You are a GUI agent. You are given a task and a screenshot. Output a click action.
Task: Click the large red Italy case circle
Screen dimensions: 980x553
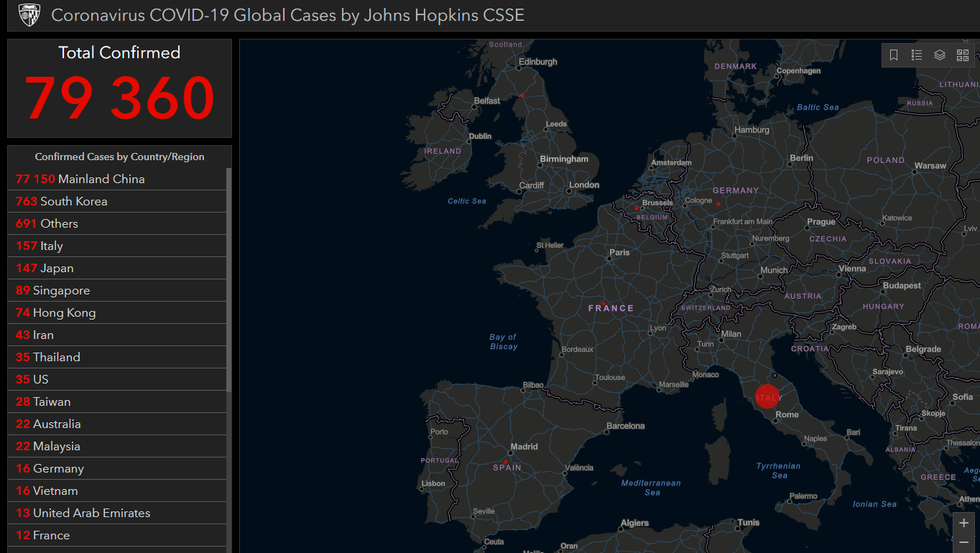[x=767, y=396]
